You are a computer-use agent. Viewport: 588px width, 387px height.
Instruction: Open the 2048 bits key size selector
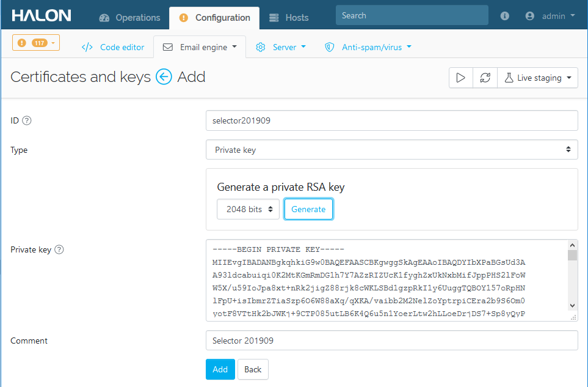coord(248,209)
